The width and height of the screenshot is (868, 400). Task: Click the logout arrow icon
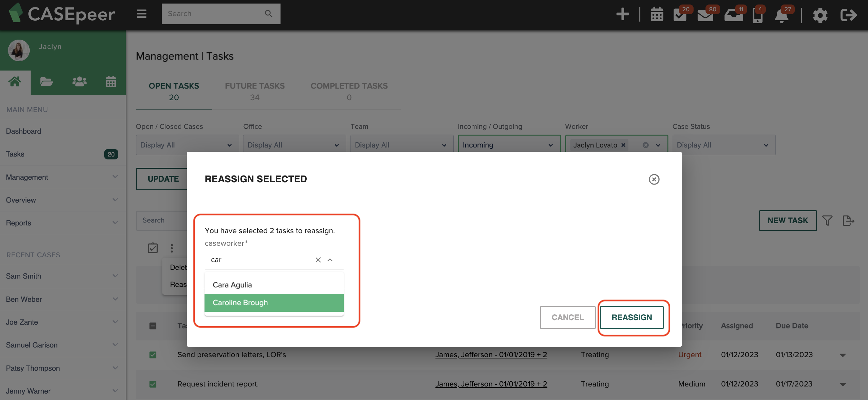[x=848, y=15]
